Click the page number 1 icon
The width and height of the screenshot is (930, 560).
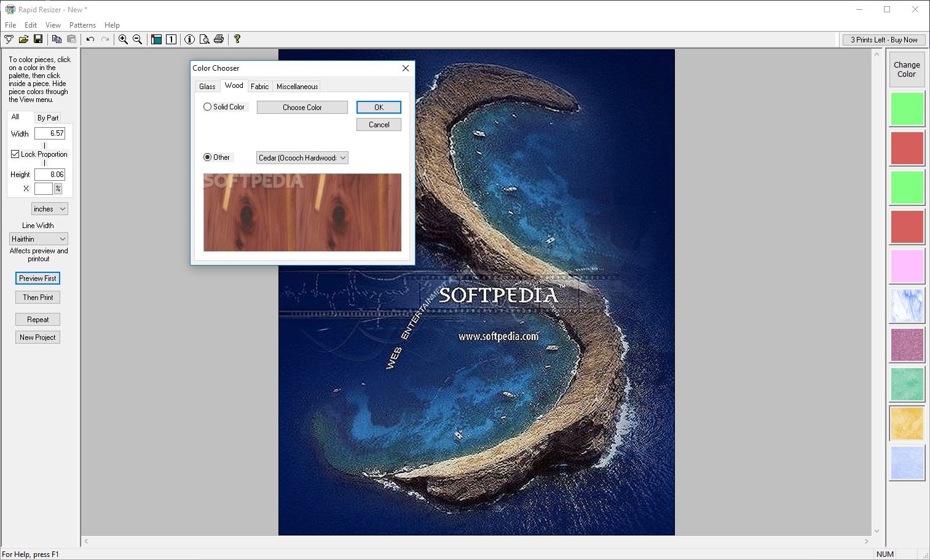tap(171, 39)
